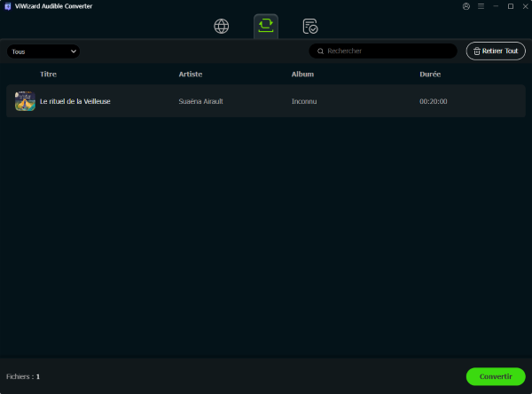The height and width of the screenshot is (394, 532).
Task: Click the Artiste column header
Action: 191,74
